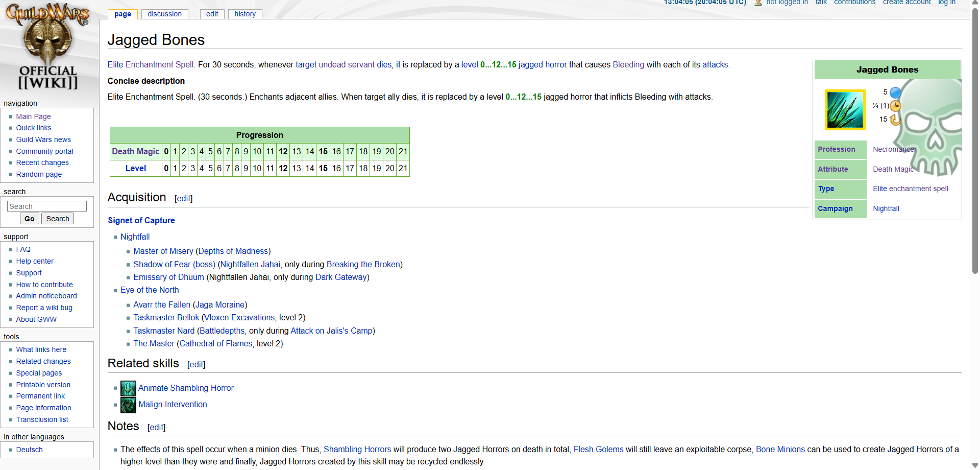
Task: Click Profession label in infobox
Action: click(x=836, y=149)
